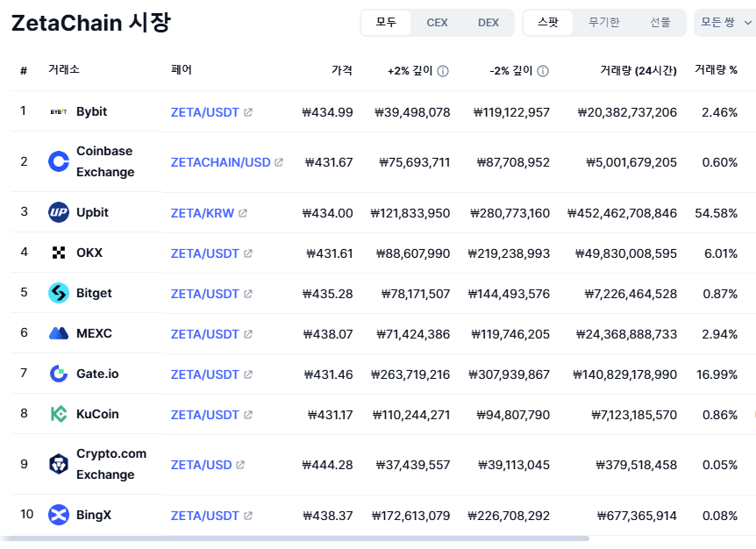This screenshot has width=756, height=549.
Task: Click Gate.io volume share 16.99%
Action: (717, 374)
